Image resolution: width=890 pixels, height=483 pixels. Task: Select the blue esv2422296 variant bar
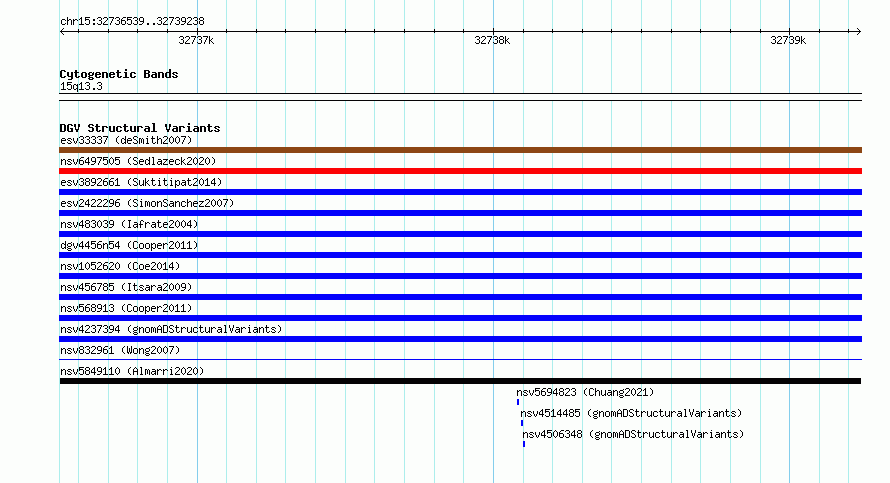tap(460, 213)
